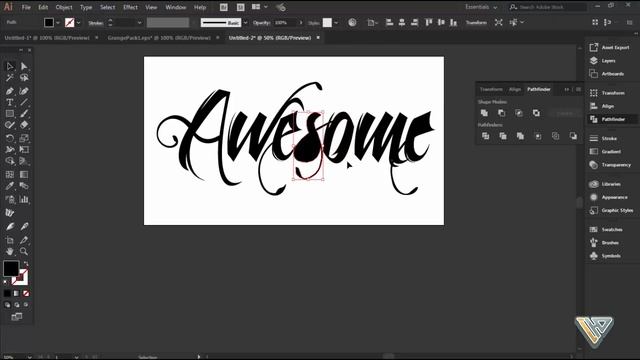Switch to Transform tab in floating panel
The height and width of the screenshot is (360, 640).
pos(491,89)
